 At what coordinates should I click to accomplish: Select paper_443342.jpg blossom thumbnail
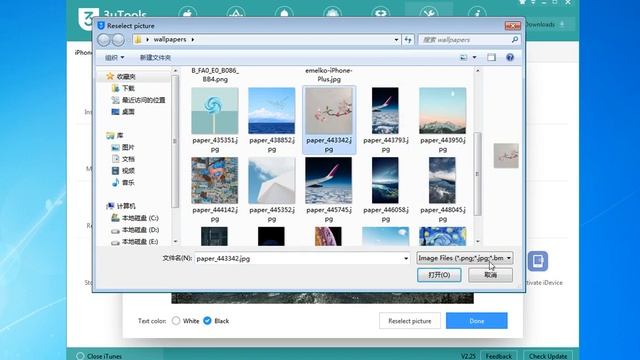pos(329,111)
